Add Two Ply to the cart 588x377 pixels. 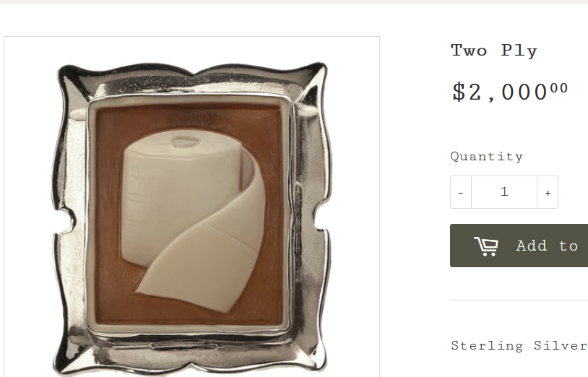click(519, 246)
